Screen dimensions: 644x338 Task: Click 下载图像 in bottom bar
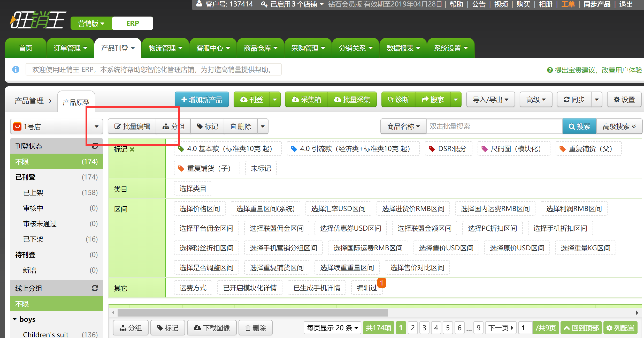(x=212, y=328)
